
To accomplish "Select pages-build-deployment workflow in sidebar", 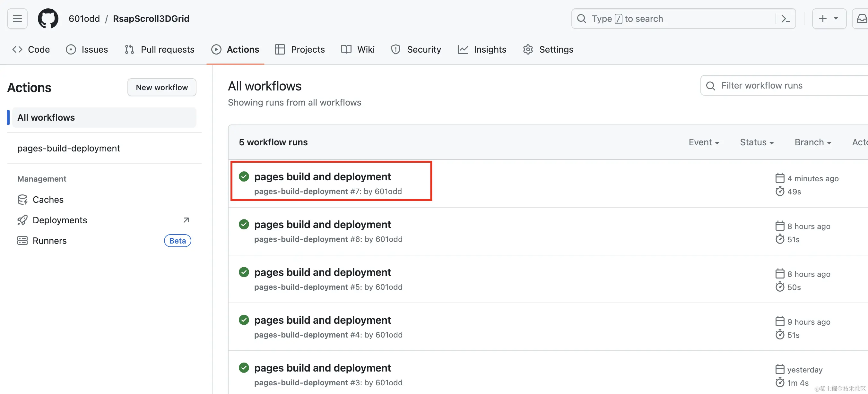I will pyautogui.click(x=68, y=148).
